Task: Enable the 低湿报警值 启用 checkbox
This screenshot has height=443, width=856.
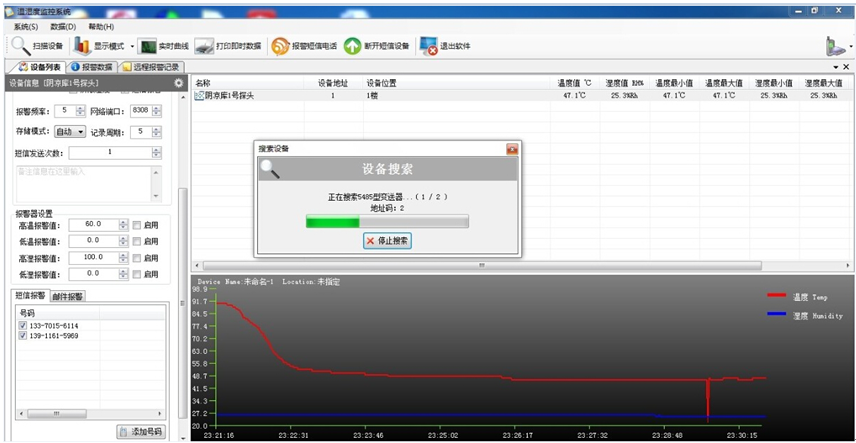Action: (137, 273)
